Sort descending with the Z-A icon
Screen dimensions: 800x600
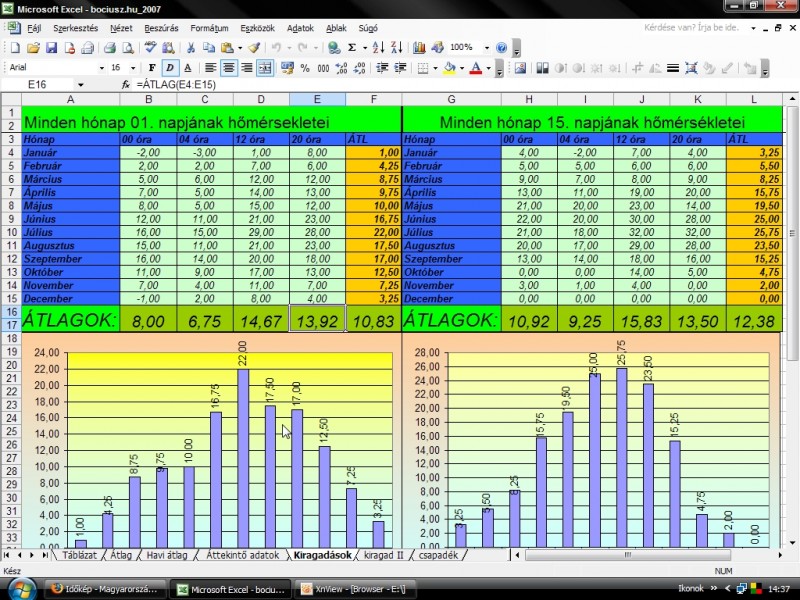point(396,48)
